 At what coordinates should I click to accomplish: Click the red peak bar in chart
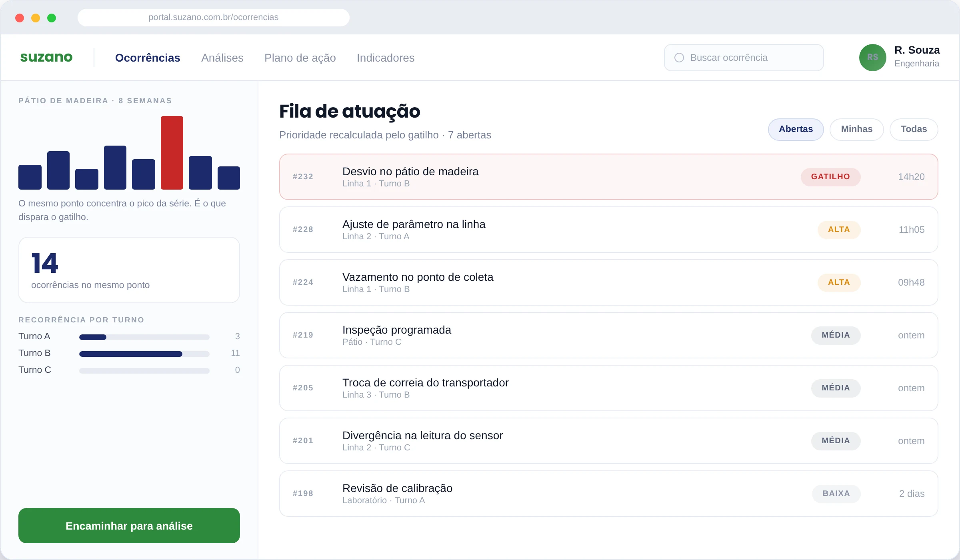pyautogui.click(x=172, y=153)
